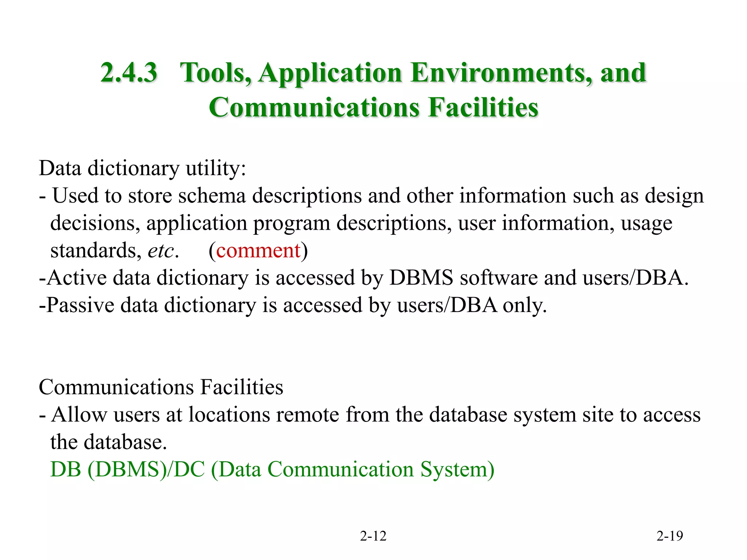Click the text 'the database.'
The image size is (747, 560).
(x=108, y=442)
